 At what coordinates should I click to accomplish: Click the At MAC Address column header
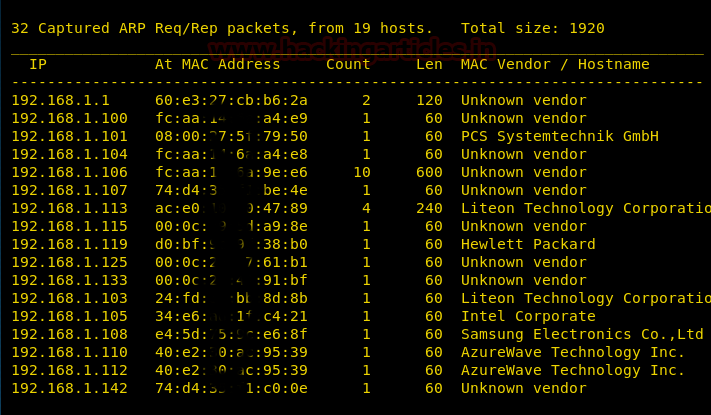tap(217, 65)
